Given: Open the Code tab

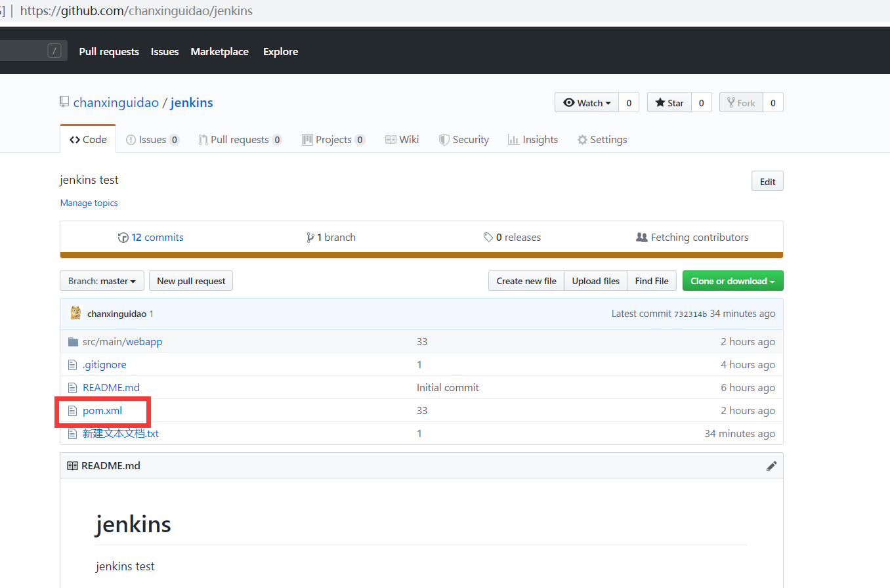Looking at the screenshot, I should click(88, 139).
